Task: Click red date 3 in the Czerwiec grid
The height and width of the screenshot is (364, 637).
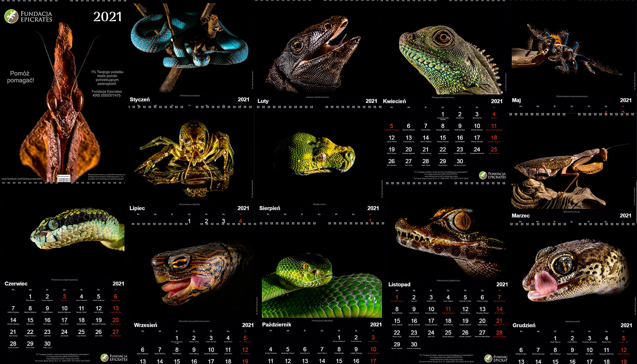Action: tap(64, 297)
